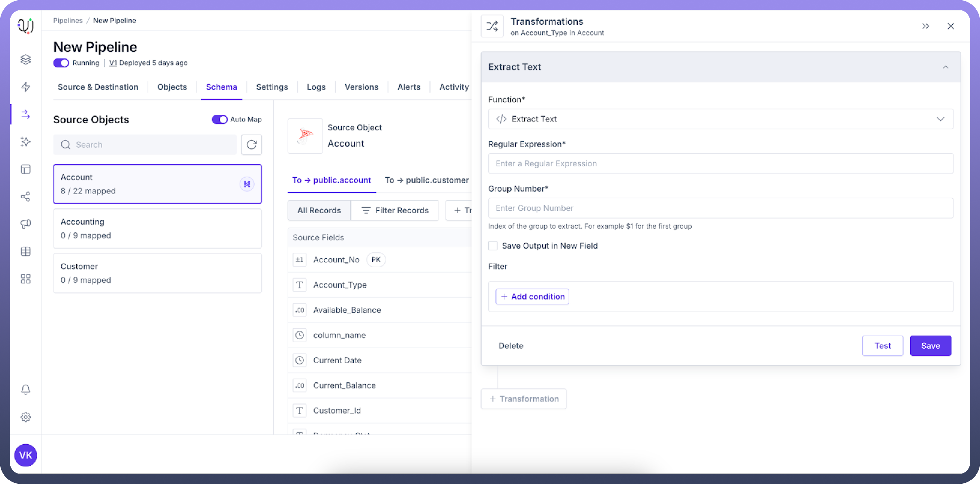Collapse the Extract Text section chevron
The width and height of the screenshot is (980, 484).
click(945, 67)
